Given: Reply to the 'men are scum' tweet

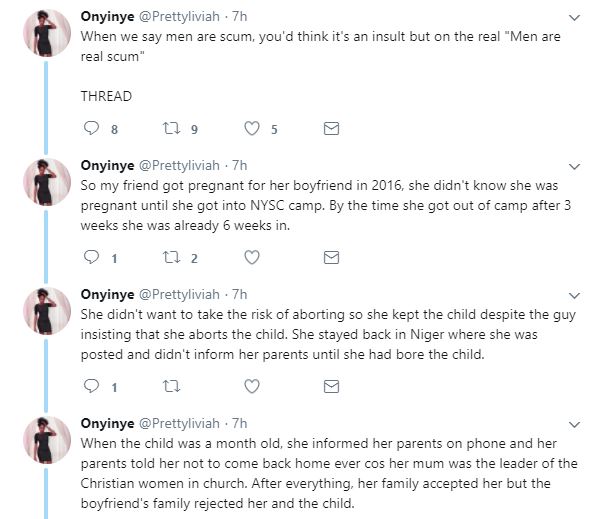Looking at the screenshot, I should 90,128.
